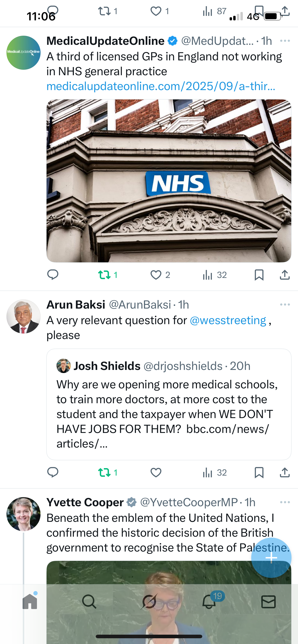Reply to Arun Baksi's post

pos(53,472)
